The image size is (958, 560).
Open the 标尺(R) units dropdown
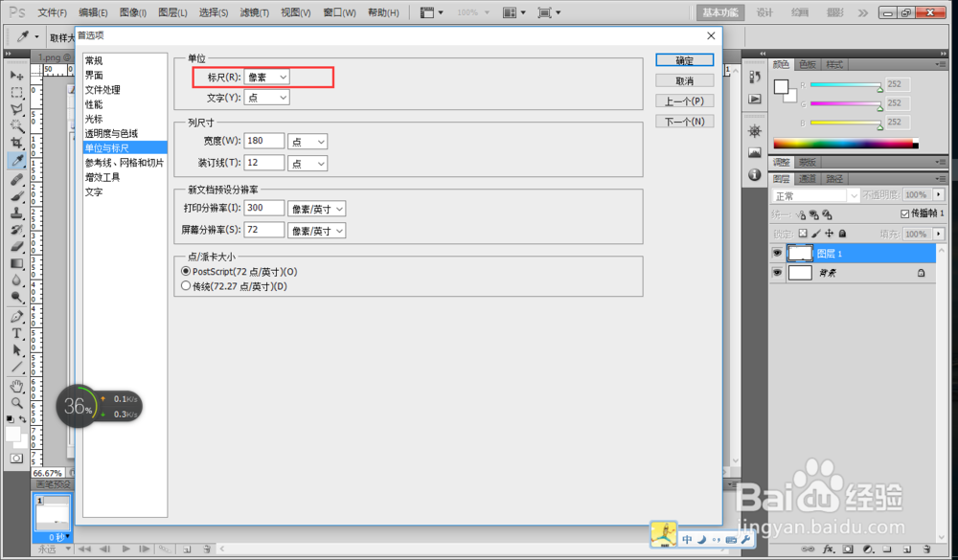click(266, 77)
